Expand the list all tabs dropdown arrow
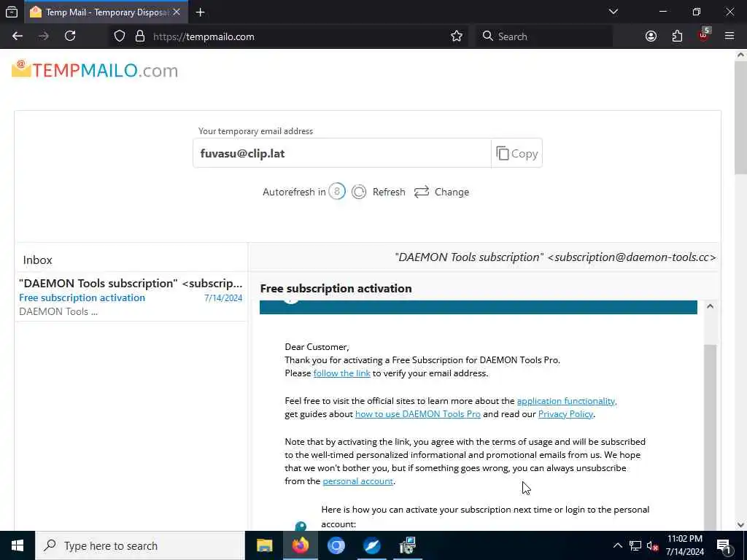The width and height of the screenshot is (747, 560). pyautogui.click(x=613, y=12)
